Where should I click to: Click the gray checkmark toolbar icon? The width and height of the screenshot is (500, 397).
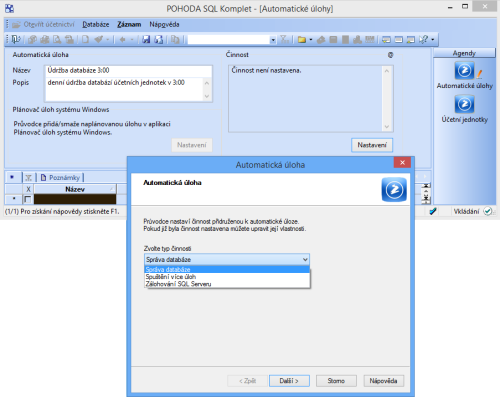tap(98, 40)
